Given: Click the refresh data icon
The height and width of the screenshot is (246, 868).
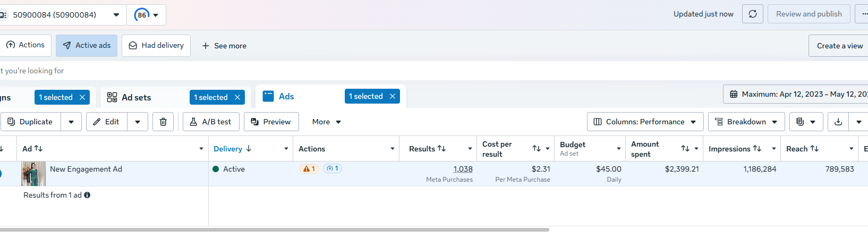Looking at the screenshot, I should [x=753, y=14].
